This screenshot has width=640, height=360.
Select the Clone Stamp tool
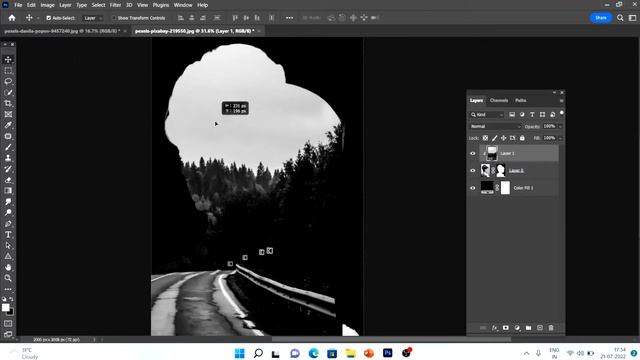[8, 158]
